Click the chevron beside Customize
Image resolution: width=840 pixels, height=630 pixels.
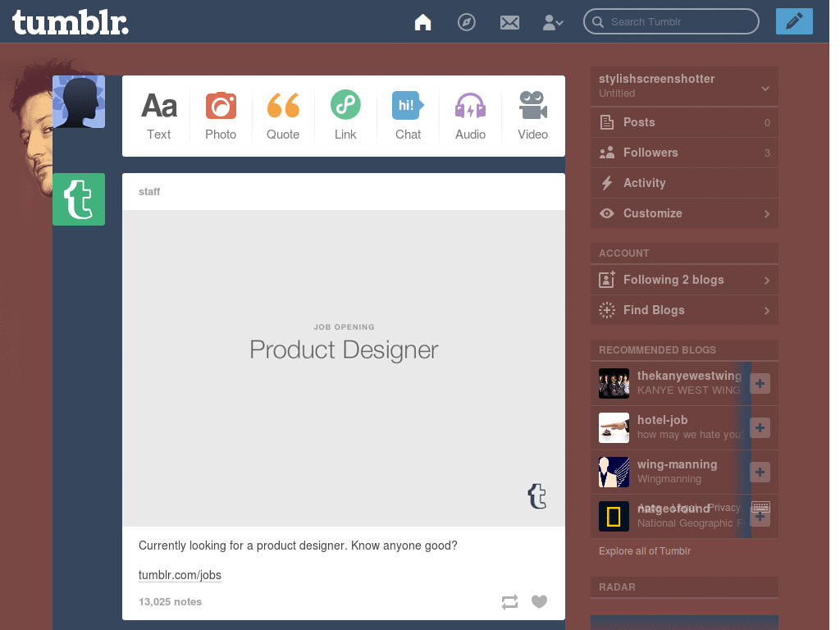click(767, 214)
